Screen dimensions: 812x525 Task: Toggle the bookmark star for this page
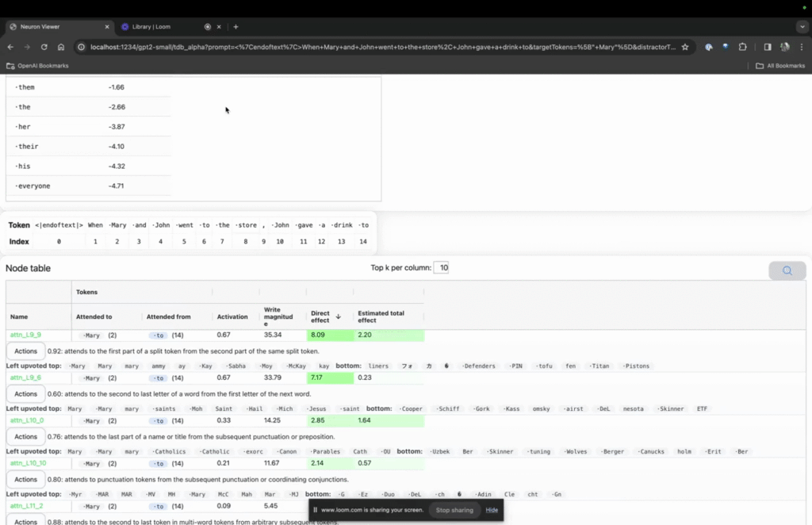pyautogui.click(x=685, y=47)
